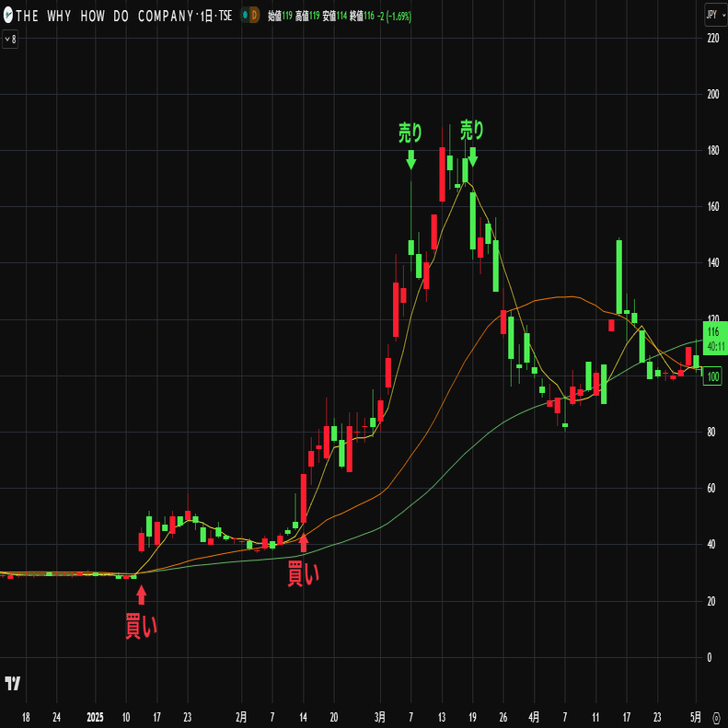Screen dimensions: 728x728
Task: Click the 2025 label on the time axis
Action: 95,718
